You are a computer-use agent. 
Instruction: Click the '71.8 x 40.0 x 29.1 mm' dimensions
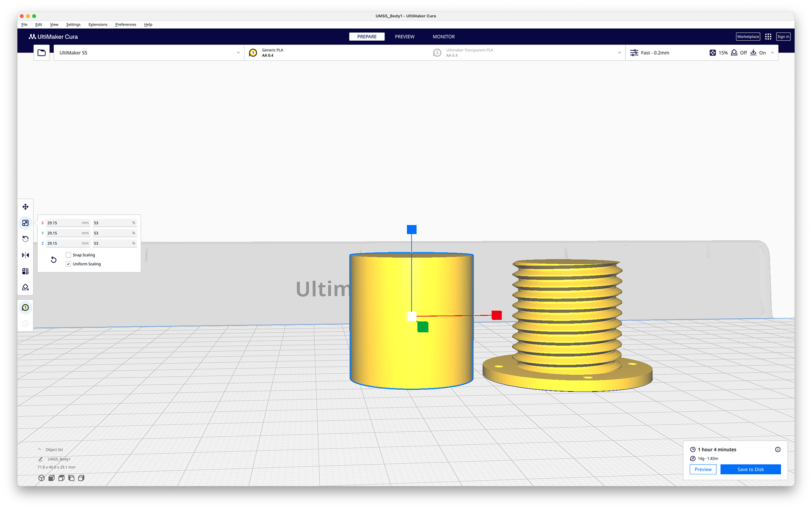tap(56, 467)
